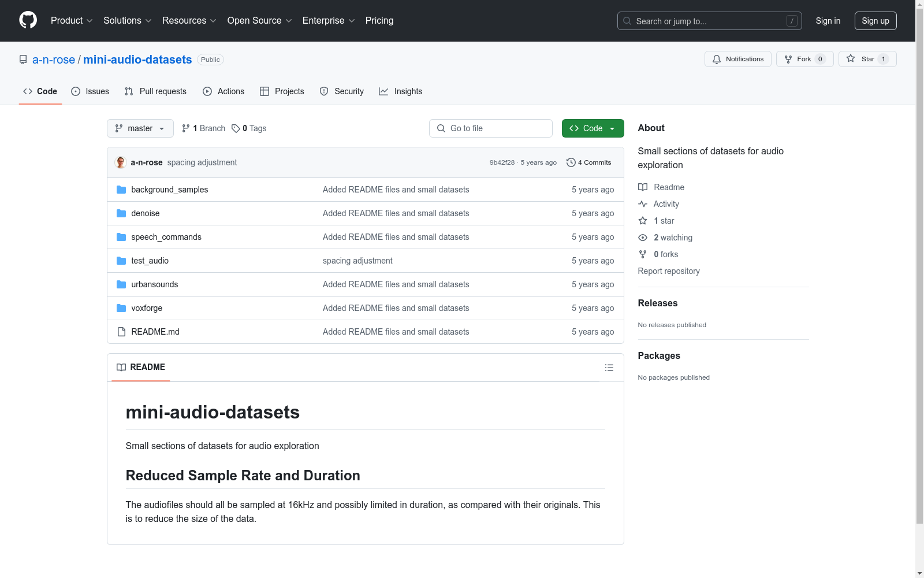Open the GitHub homepage logo
Image resolution: width=924 pixels, height=578 pixels.
pos(28,20)
